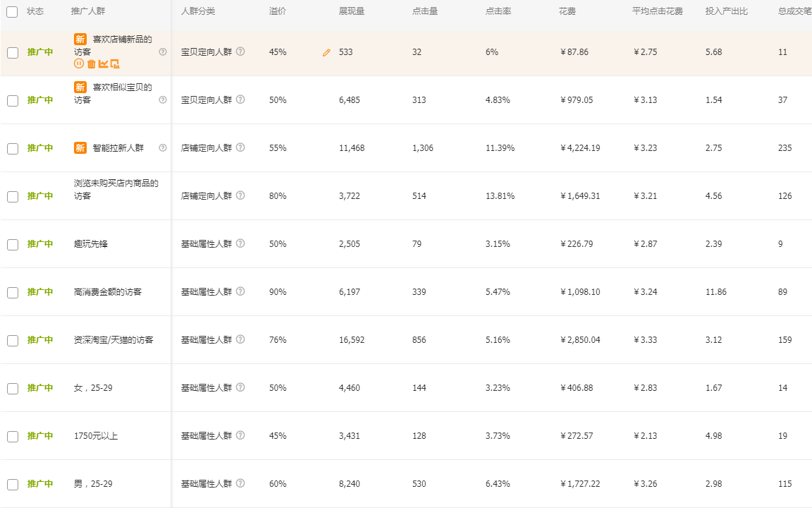Click help icon beside 智能拉新人群 audience name

(x=163, y=148)
